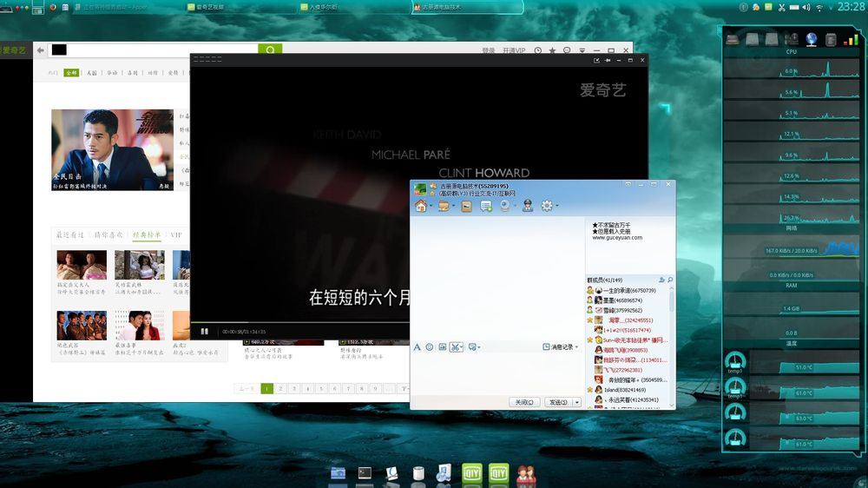Open the terminal icon in dock
This screenshot has height=488, width=868.
coord(365,473)
